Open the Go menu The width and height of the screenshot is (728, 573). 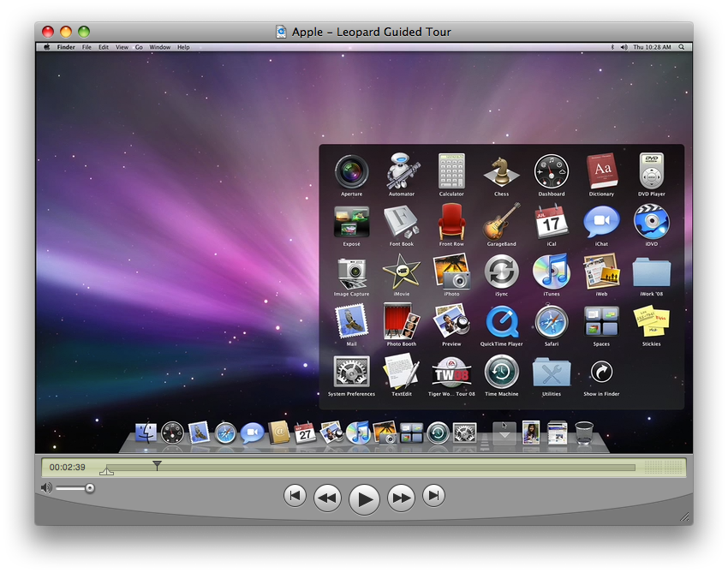tap(139, 47)
